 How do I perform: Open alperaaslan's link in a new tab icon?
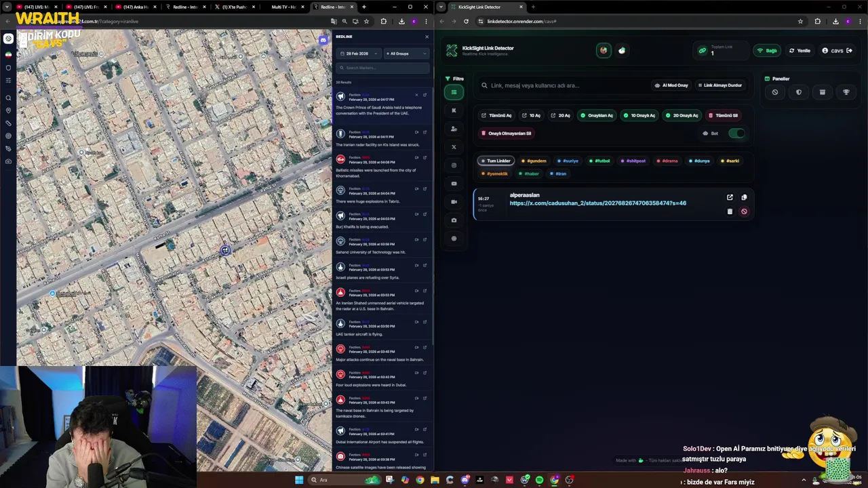click(x=730, y=197)
